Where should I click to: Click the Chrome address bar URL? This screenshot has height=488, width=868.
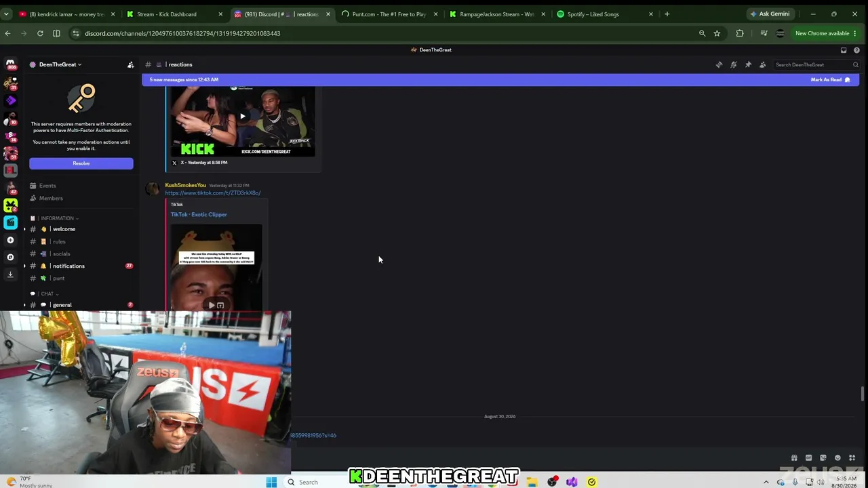(x=182, y=33)
